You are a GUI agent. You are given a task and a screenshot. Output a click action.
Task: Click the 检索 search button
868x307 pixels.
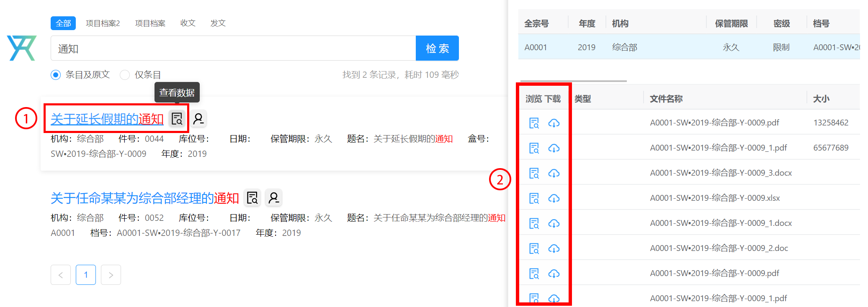(x=437, y=48)
